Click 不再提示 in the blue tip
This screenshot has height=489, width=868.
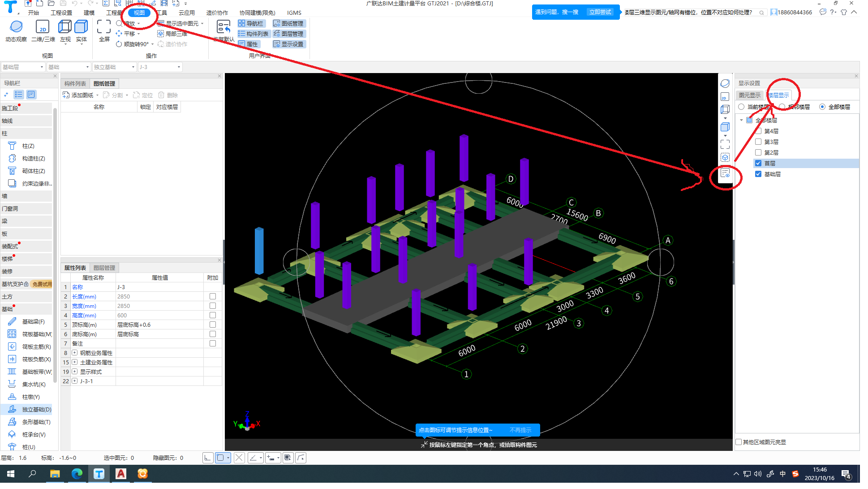click(x=520, y=430)
